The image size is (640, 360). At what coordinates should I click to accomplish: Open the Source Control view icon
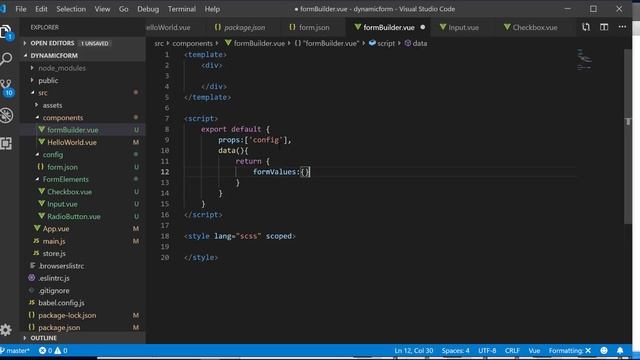tap(7, 87)
